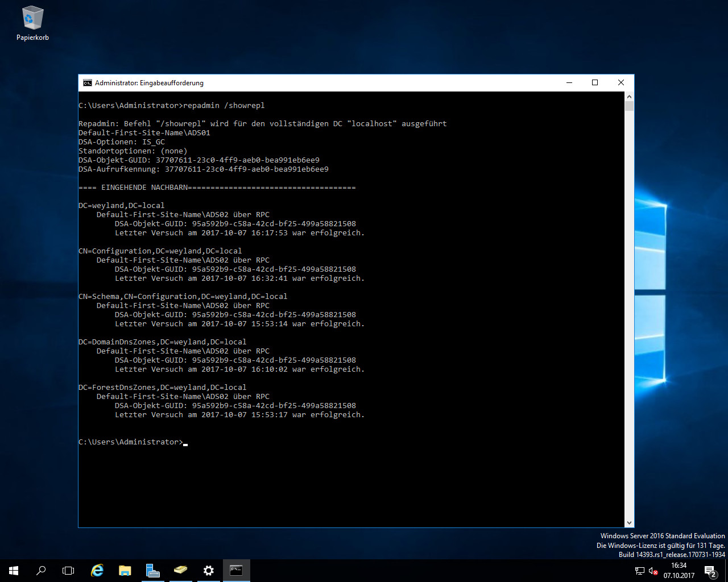
Task: Click the console scrollbar down arrow
Action: click(629, 522)
